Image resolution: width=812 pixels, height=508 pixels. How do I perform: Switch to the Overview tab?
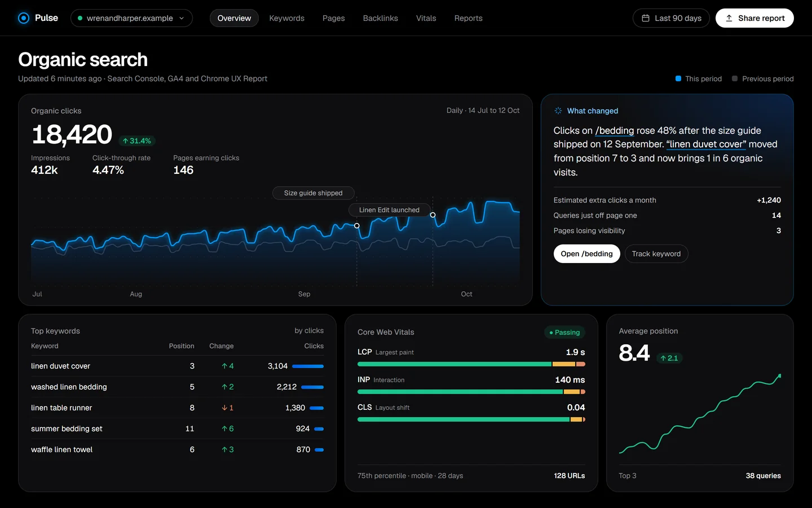pos(234,18)
